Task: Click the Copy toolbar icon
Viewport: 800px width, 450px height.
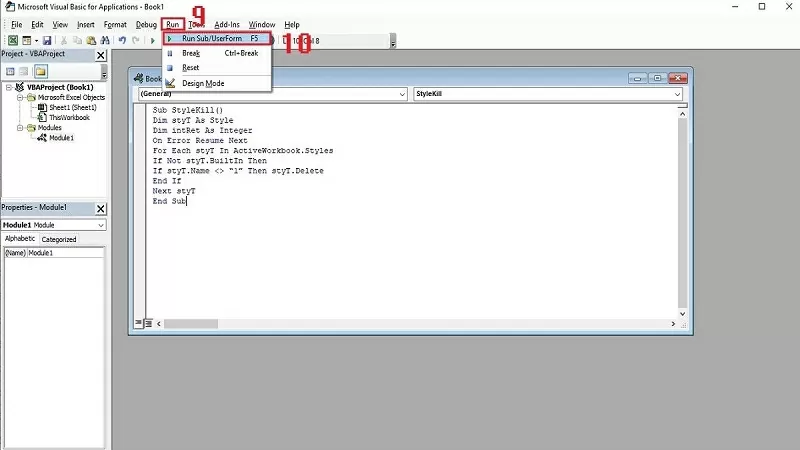Action: click(77, 40)
